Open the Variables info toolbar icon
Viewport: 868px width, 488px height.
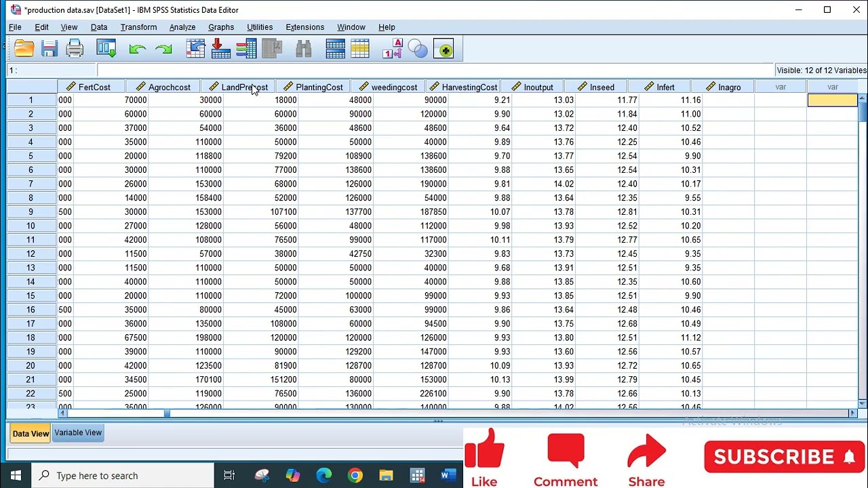pyautogui.click(x=246, y=49)
